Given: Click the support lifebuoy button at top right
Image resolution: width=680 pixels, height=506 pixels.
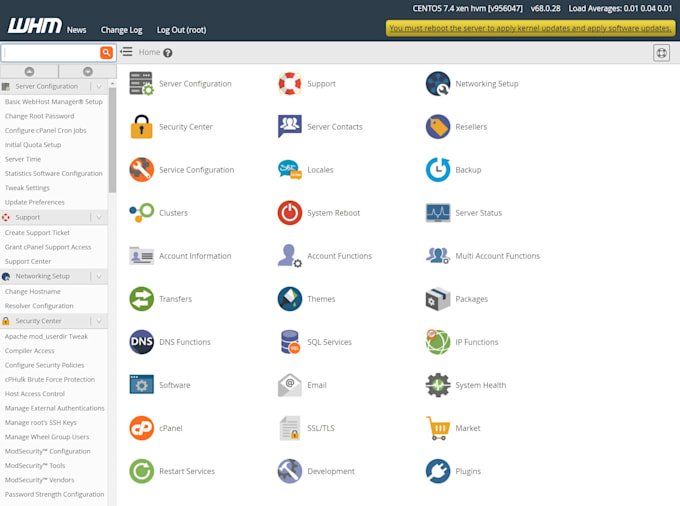Looking at the screenshot, I should click(x=661, y=53).
